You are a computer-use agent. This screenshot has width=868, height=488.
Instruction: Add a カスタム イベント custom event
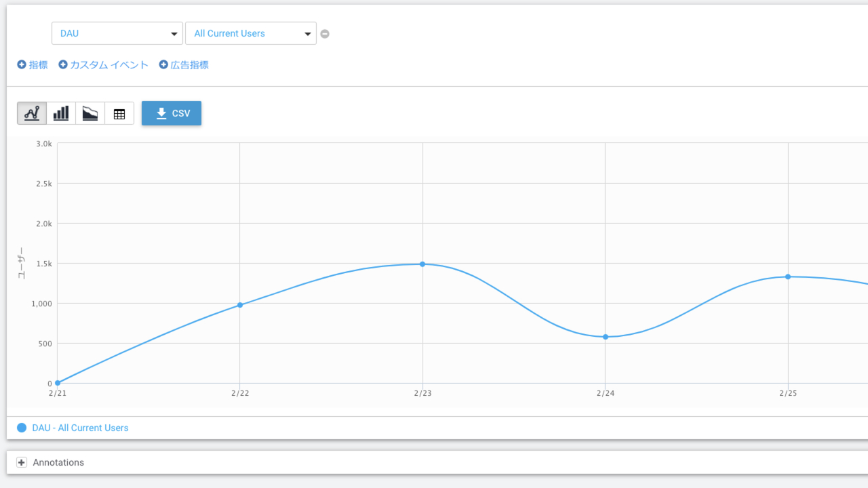tap(103, 65)
